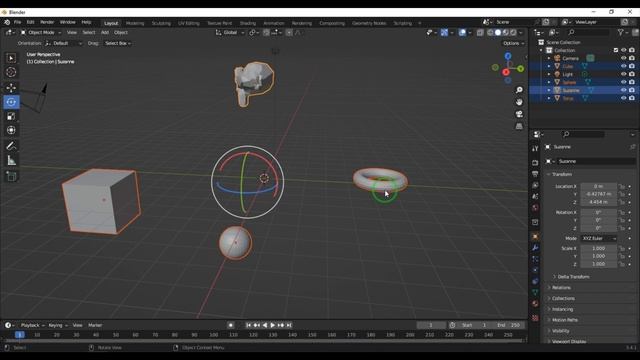Open the Global transform orientation dropdown

tap(230, 32)
